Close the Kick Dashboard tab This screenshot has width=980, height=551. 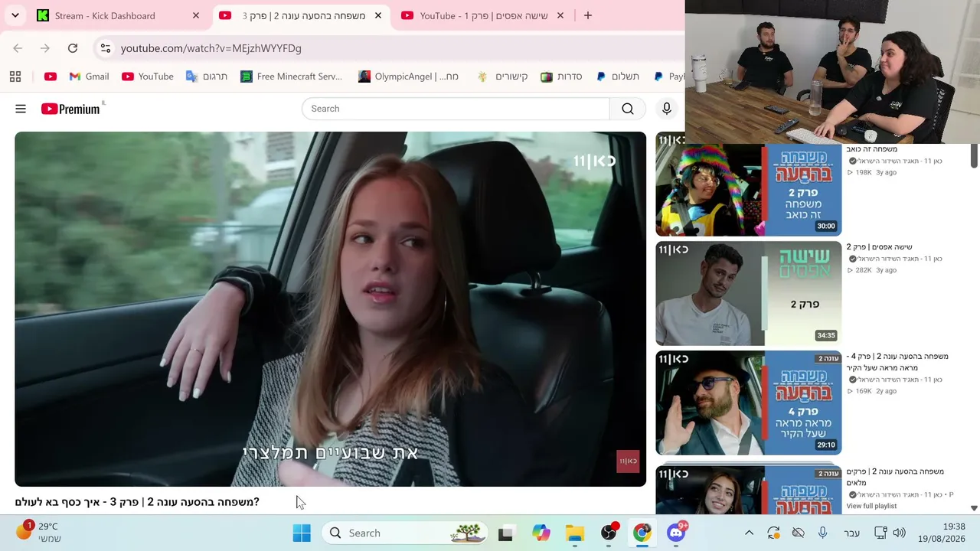196,15
